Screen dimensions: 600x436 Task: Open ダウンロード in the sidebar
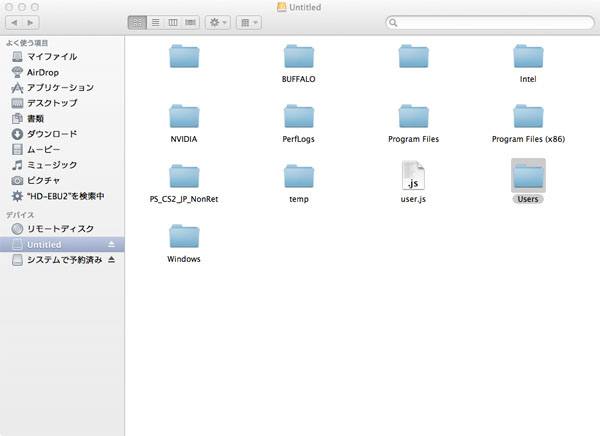pyautogui.click(x=52, y=134)
